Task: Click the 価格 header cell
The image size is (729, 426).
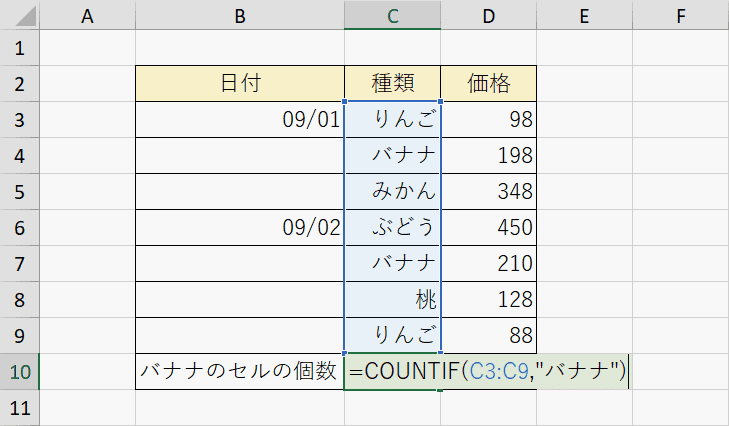Action: click(x=488, y=84)
